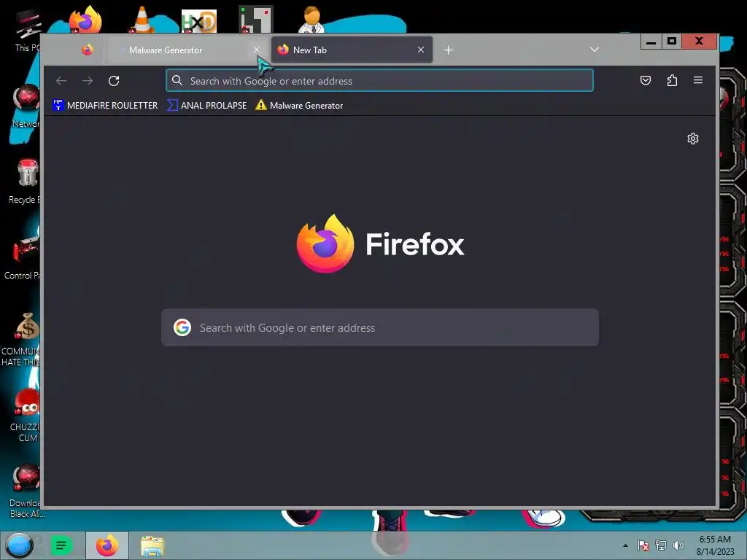This screenshot has height=560, width=747.
Task: Open the green notes app on taskbar
Action: [61, 545]
